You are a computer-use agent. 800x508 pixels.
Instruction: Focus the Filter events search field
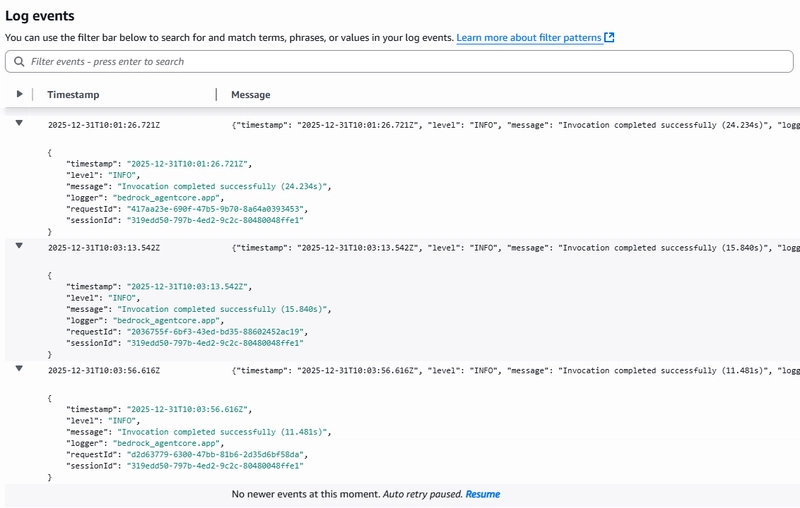pyautogui.click(x=400, y=62)
